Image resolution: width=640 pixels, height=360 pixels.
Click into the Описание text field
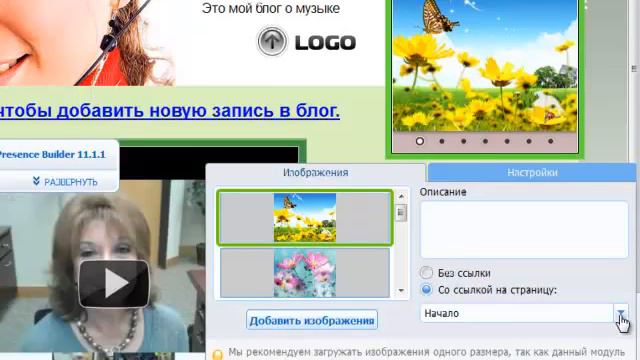click(x=524, y=229)
